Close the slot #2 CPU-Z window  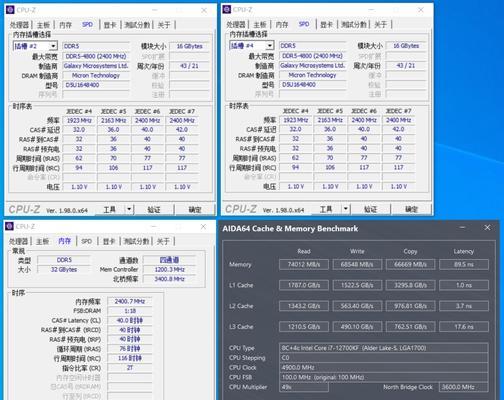point(204,10)
